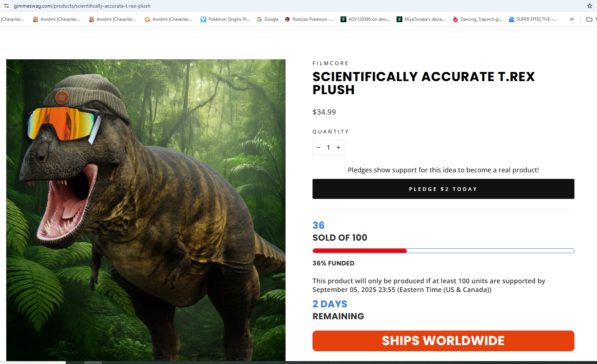Screen dimensions: 597x364
Task: Click the red funding progress bar
Action: point(359,251)
